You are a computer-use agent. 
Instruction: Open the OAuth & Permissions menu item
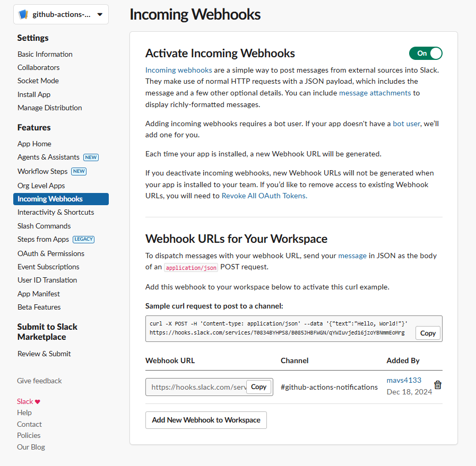tap(51, 253)
